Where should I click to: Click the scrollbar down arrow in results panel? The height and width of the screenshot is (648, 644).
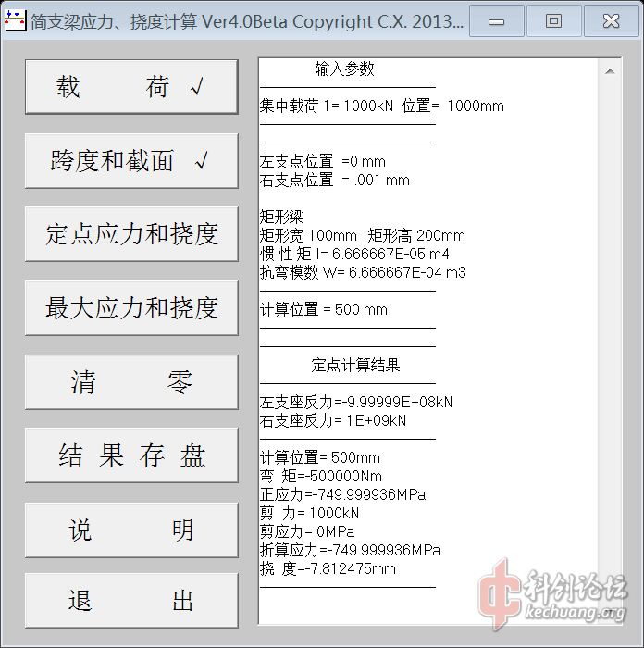point(611,613)
